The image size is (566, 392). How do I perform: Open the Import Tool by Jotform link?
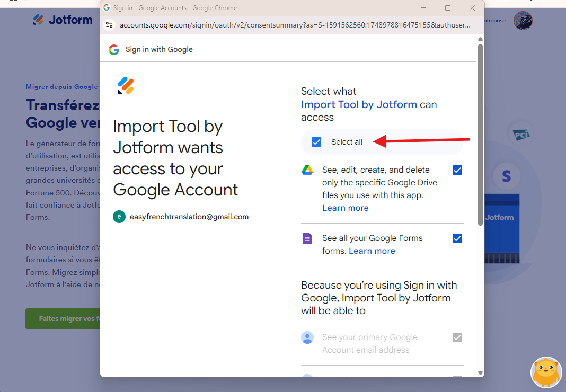coord(359,105)
